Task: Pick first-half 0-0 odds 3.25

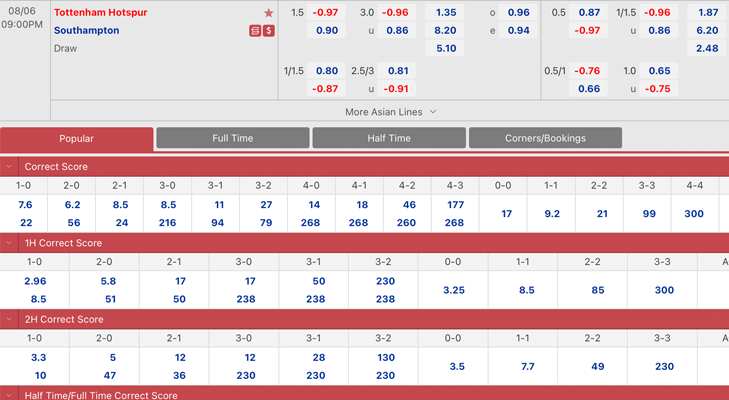Action: point(453,290)
